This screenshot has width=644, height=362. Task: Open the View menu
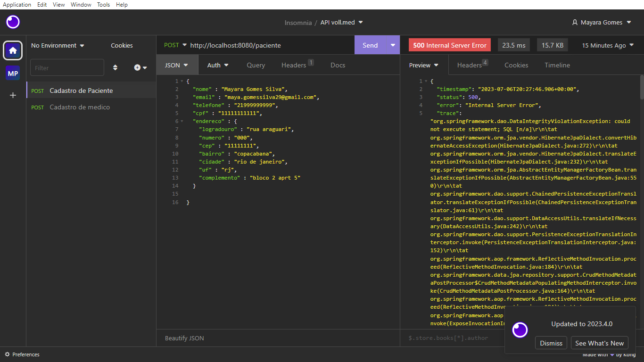[59, 5]
